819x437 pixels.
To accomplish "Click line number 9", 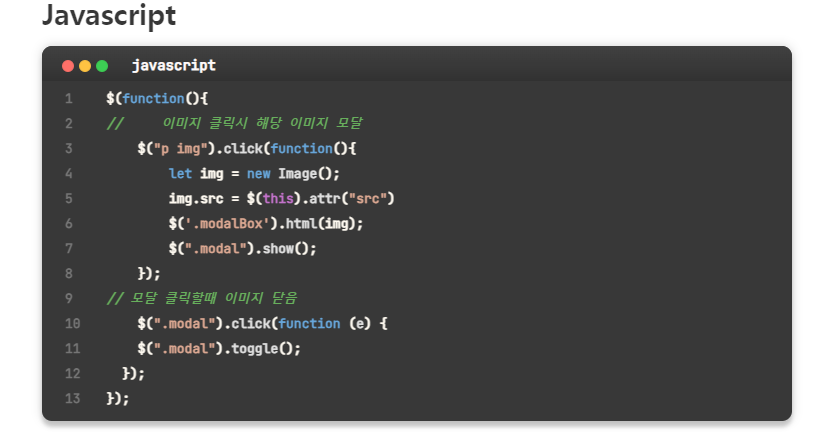I will pyautogui.click(x=68, y=299).
